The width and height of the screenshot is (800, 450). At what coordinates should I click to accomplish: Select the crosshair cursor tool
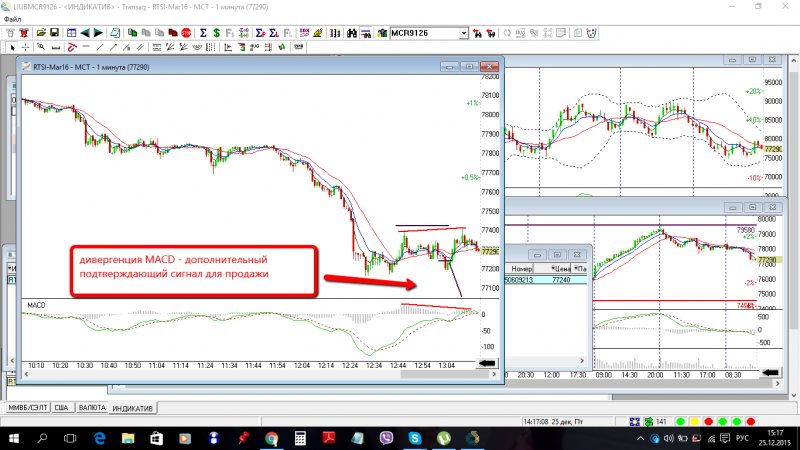point(26,47)
